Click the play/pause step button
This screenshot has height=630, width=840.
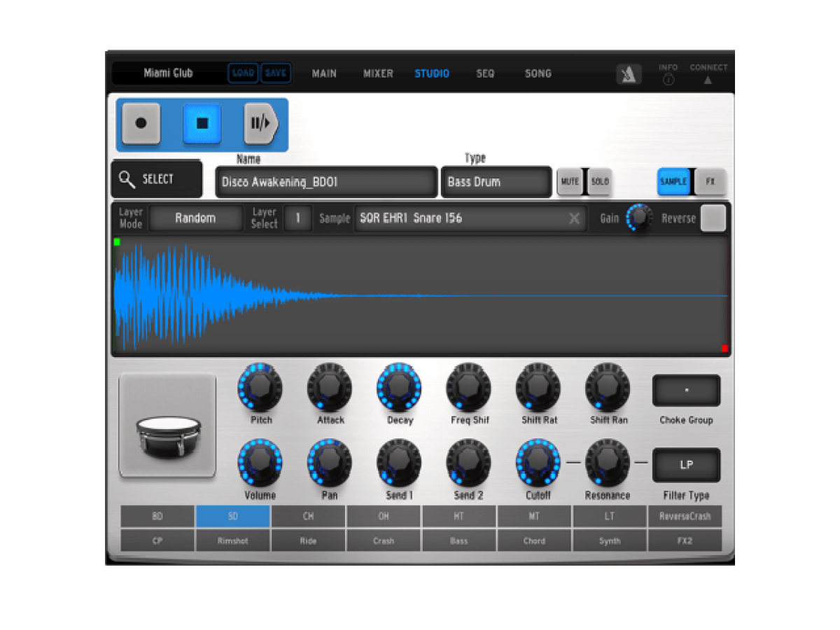260,124
